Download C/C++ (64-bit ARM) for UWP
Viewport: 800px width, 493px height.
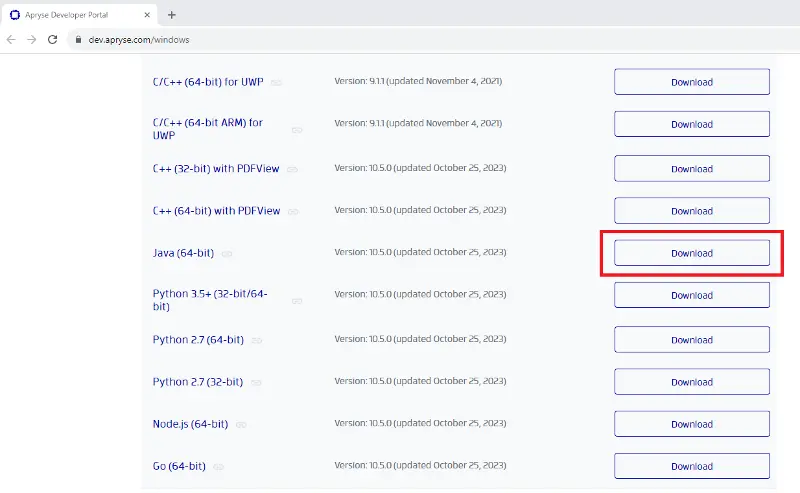(x=692, y=124)
